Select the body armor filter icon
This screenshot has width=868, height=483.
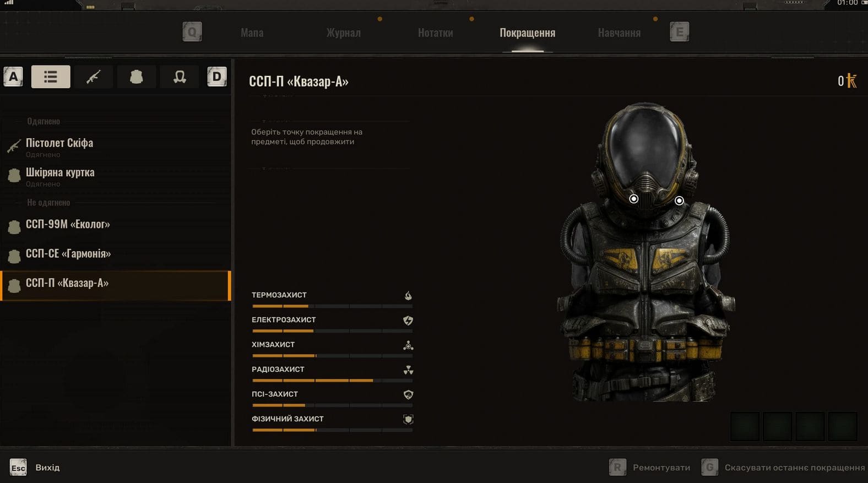[x=136, y=77]
